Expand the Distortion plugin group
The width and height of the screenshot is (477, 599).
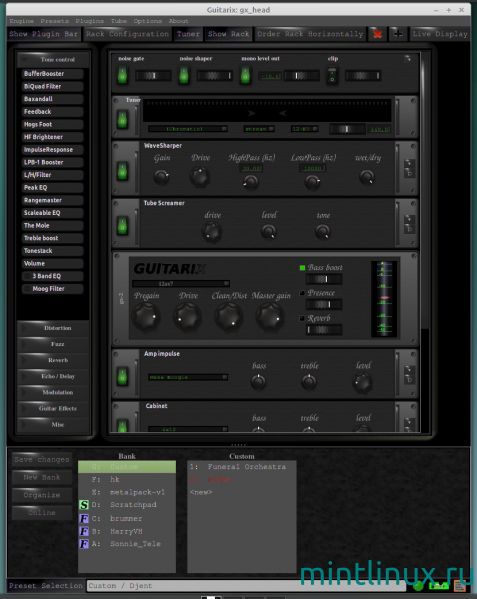coord(53,328)
